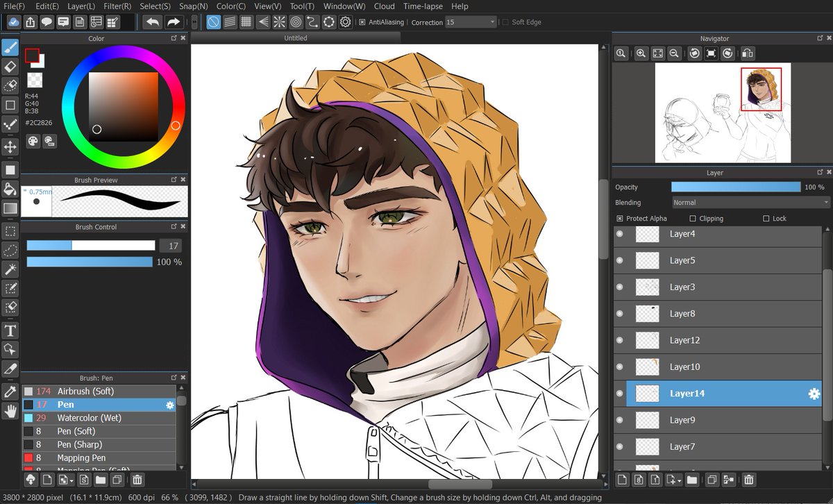Image resolution: width=833 pixels, height=504 pixels.
Task: Select Layer8 in layer list
Action: pos(718,314)
